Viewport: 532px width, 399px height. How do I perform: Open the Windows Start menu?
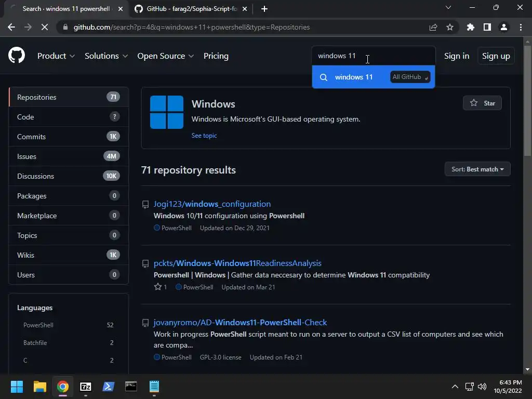tap(17, 386)
